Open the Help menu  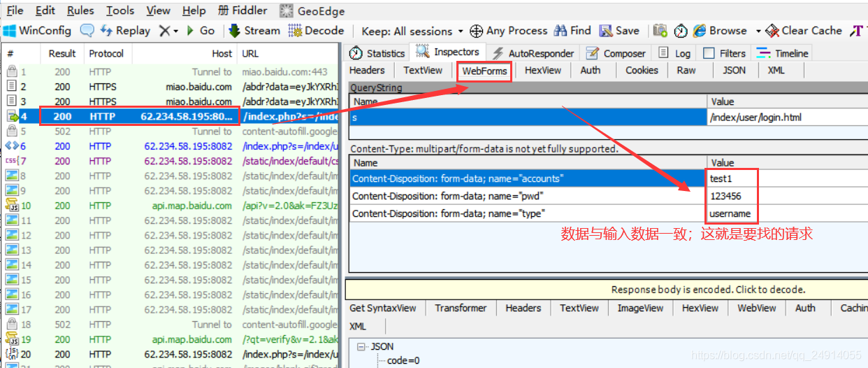pos(194,10)
